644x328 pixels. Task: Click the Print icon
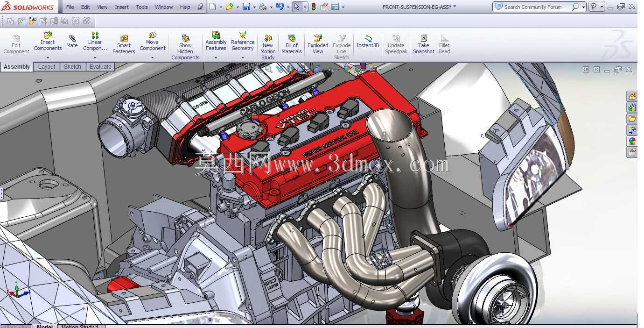[263, 7]
